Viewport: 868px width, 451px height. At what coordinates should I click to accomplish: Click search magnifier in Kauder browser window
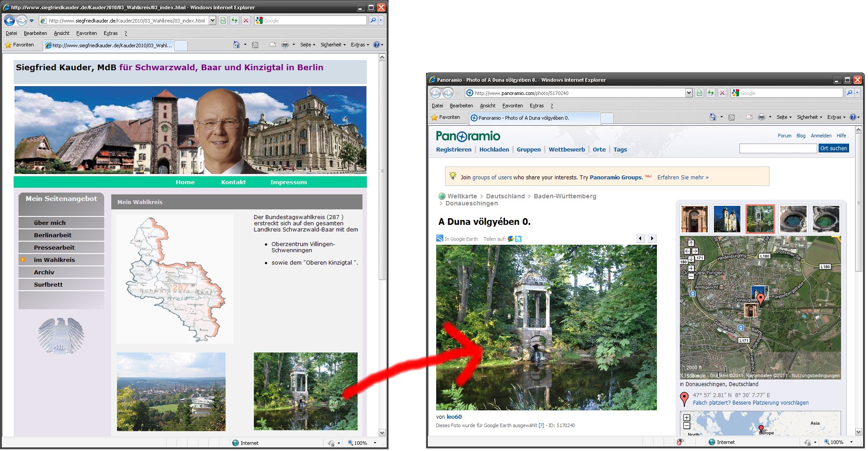[x=373, y=20]
